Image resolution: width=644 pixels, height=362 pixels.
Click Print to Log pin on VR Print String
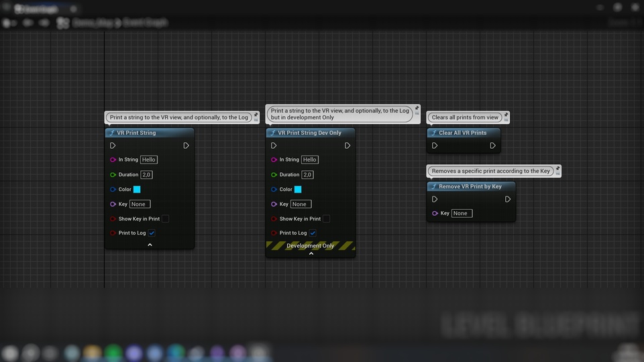click(x=113, y=233)
